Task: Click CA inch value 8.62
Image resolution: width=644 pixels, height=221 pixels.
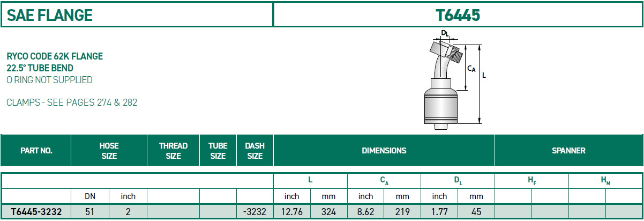Action: (365, 212)
